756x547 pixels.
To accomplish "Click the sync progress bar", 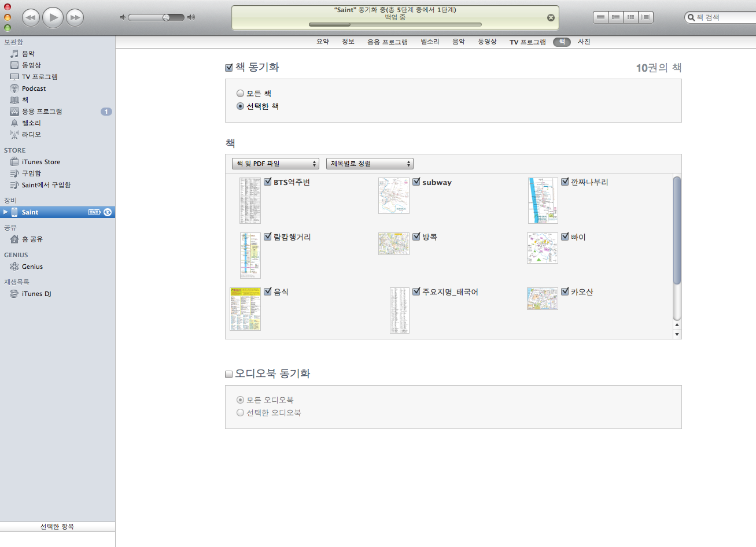I will click(395, 25).
